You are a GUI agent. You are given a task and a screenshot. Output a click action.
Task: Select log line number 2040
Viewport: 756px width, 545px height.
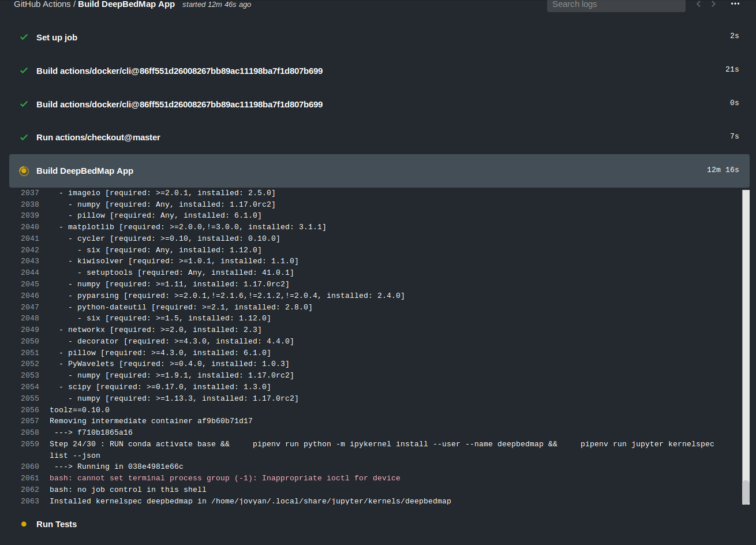30,227
